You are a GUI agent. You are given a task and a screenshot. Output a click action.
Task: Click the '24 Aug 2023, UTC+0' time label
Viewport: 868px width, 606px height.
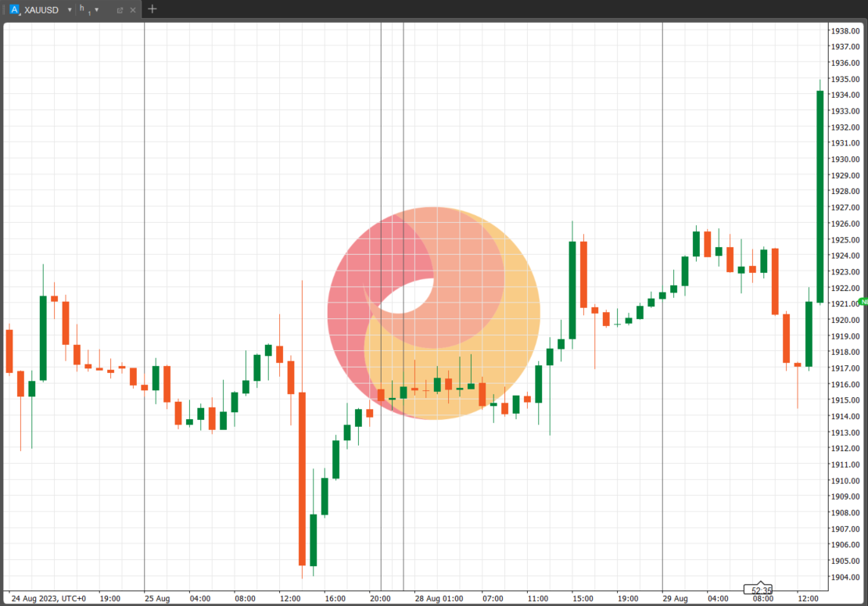tap(48, 598)
